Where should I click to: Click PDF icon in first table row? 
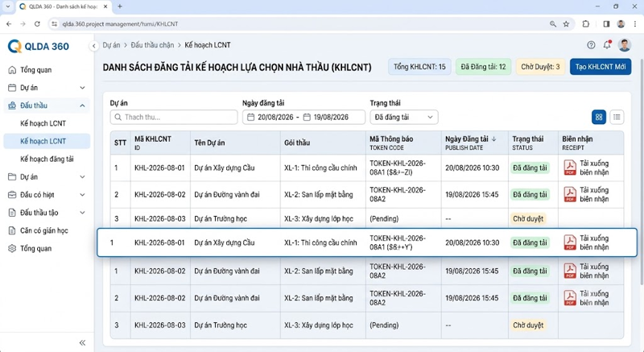click(570, 168)
